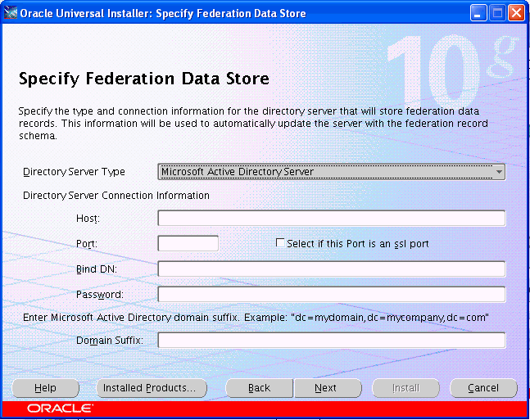
Task: Open the Help button
Action: 45,388
